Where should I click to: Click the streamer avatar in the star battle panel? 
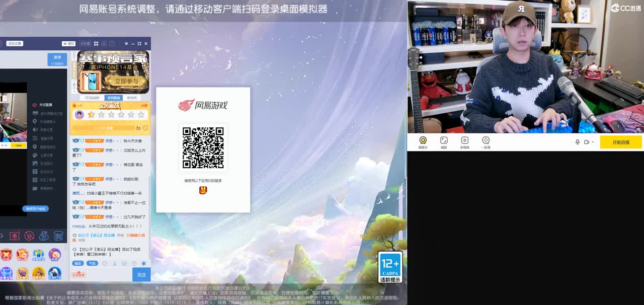point(79,115)
